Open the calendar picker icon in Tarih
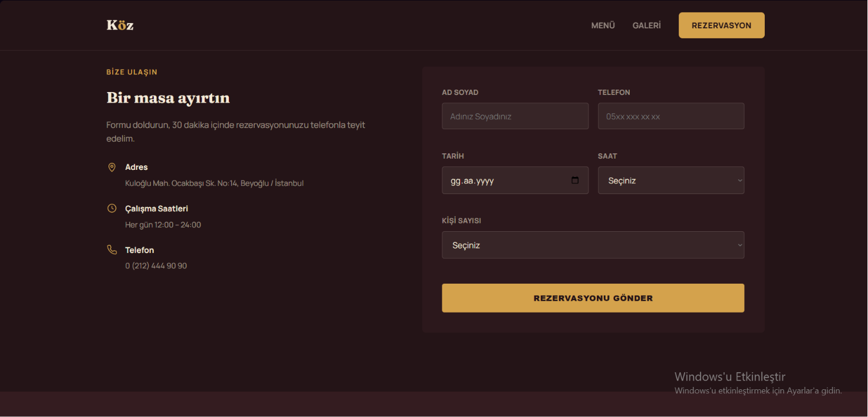 (575, 180)
